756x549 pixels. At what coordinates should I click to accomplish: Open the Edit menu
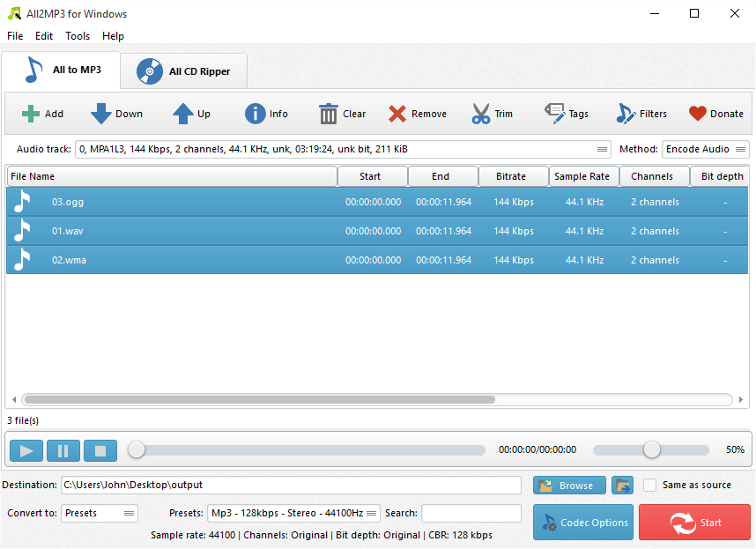44,36
